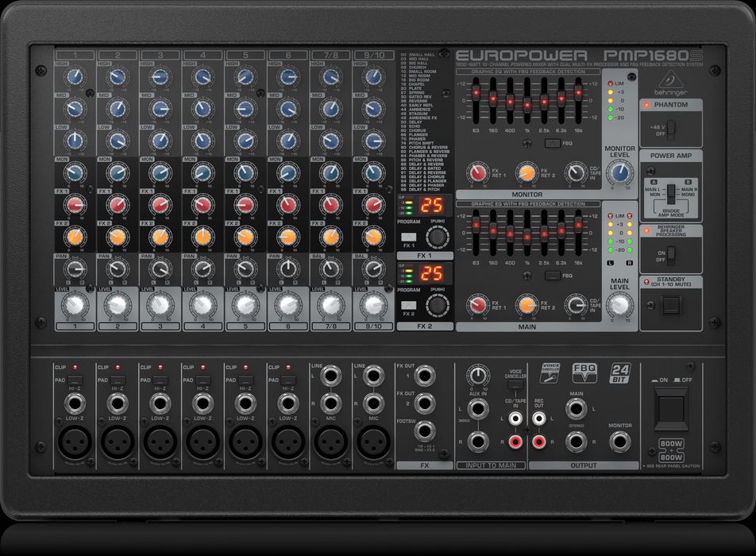Click the 2.5k fader on Main EQ
This screenshot has height=556, width=756.
pos(544,234)
